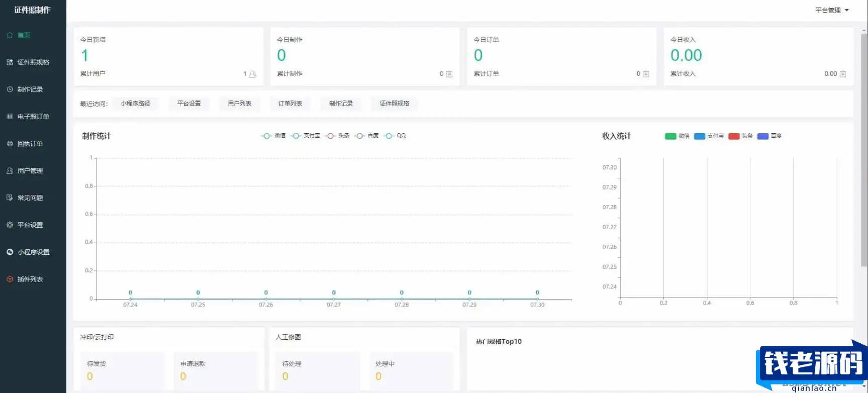Viewport: 868px width, 393px height.
Task: Click the 处理中 count card
Action: tap(411, 371)
